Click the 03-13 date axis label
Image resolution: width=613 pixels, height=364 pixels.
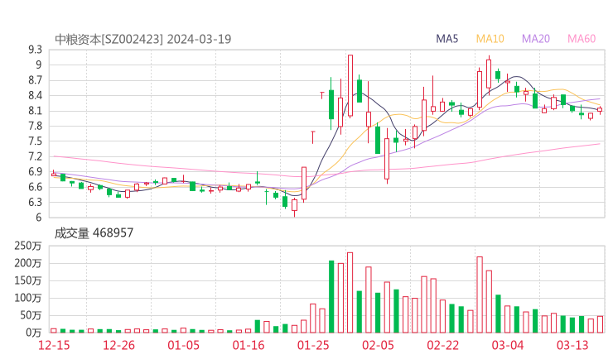point(572,345)
